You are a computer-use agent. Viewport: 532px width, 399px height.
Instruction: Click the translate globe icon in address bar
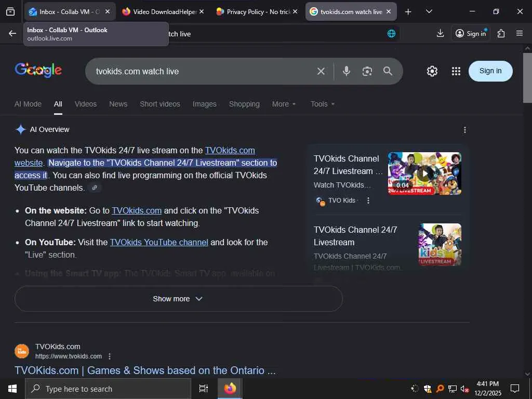[391, 33]
